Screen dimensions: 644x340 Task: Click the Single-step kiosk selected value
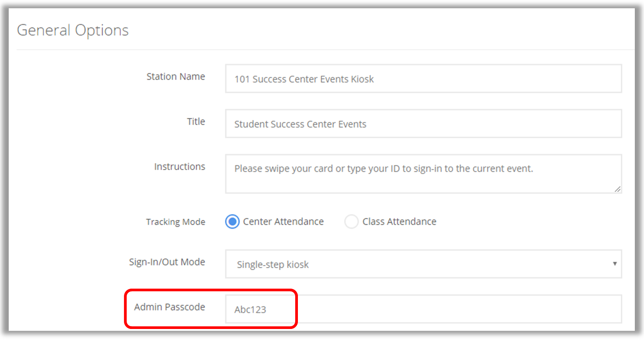pos(273,265)
